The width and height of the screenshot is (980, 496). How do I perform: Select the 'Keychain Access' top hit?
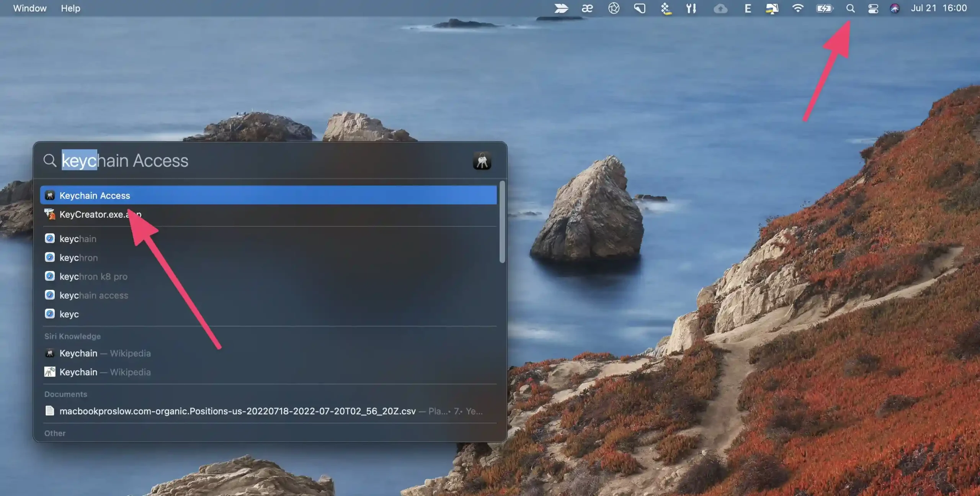click(x=268, y=195)
